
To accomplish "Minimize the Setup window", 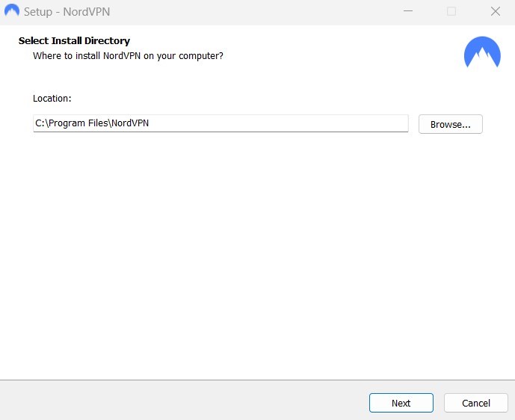I will (x=408, y=11).
